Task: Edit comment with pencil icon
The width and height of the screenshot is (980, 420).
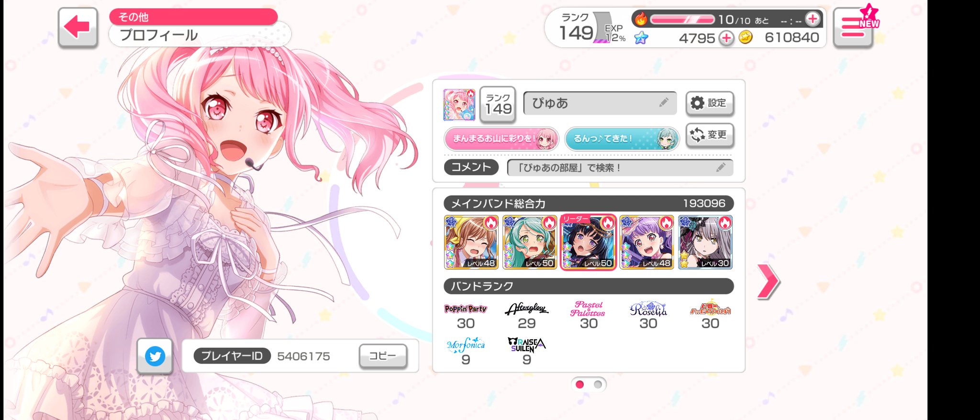Action: click(721, 167)
